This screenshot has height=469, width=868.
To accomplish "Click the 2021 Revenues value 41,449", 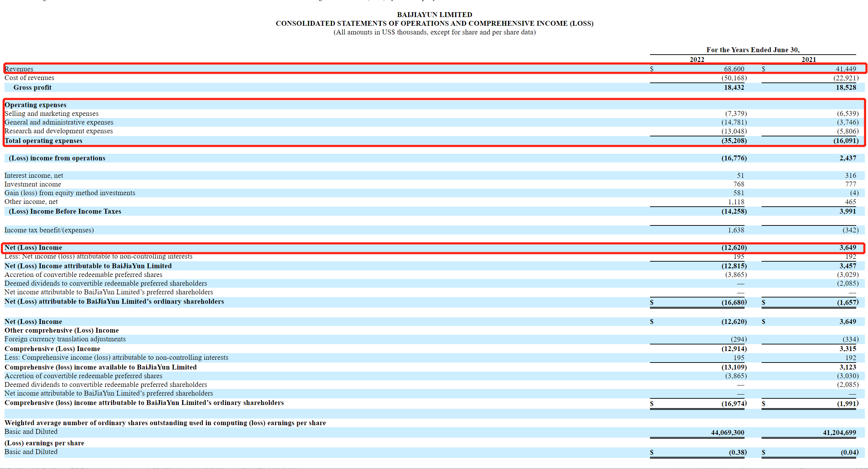I will pyautogui.click(x=846, y=69).
